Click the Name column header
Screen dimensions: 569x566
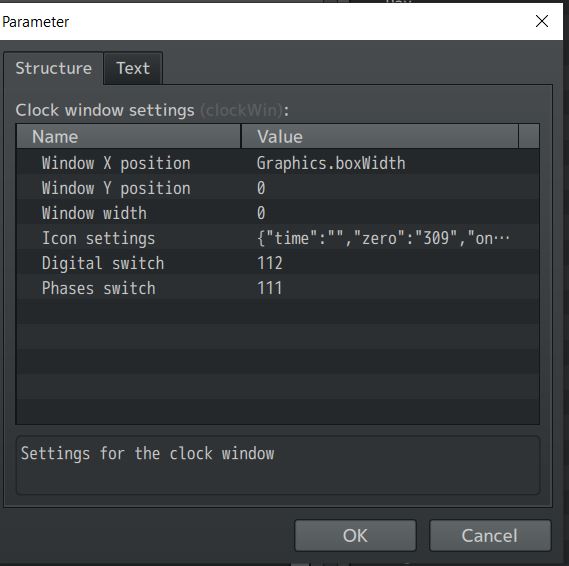click(x=129, y=137)
